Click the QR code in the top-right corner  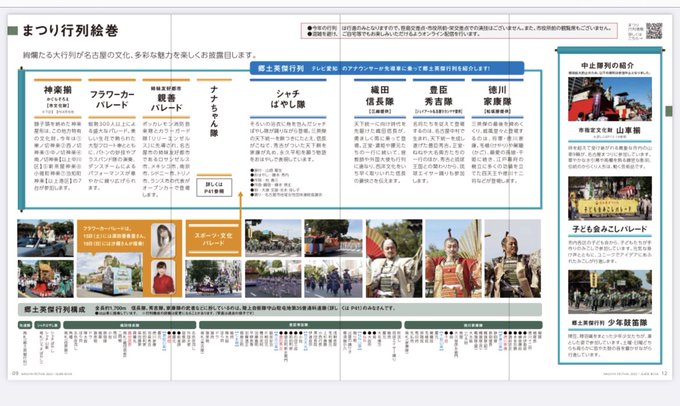(654, 31)
